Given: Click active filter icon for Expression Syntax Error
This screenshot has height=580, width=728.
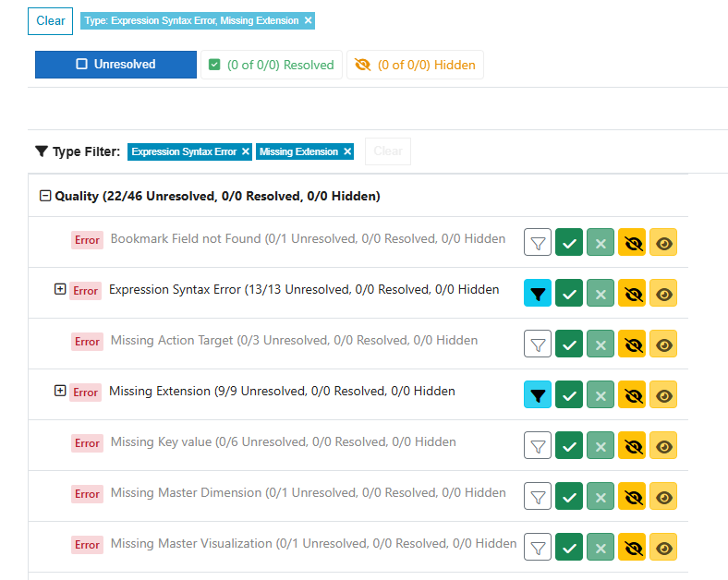Looking at the screenshot, I should pyautogui.click(x=538, y=293).
